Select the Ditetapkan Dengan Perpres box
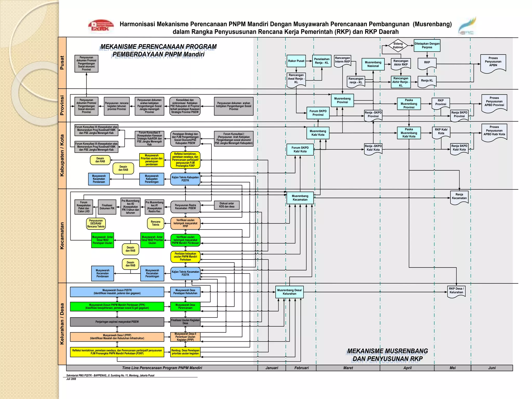This screenshot has width=532, height=399. 427,45
